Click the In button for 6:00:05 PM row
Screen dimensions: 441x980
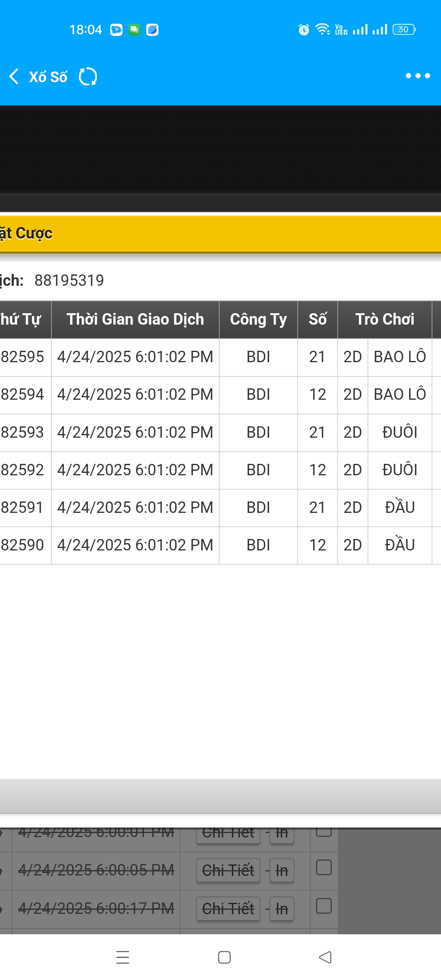[x=282, y=870]
